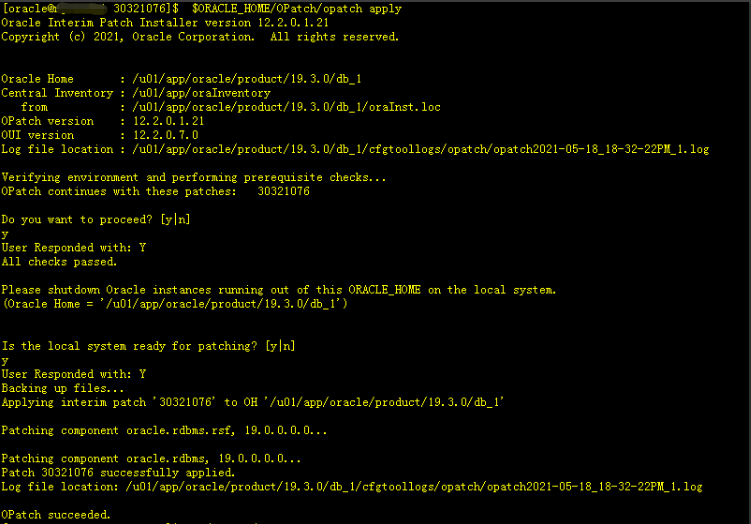Click patch number 30321076 after 'these patches'

click(284, 192)
